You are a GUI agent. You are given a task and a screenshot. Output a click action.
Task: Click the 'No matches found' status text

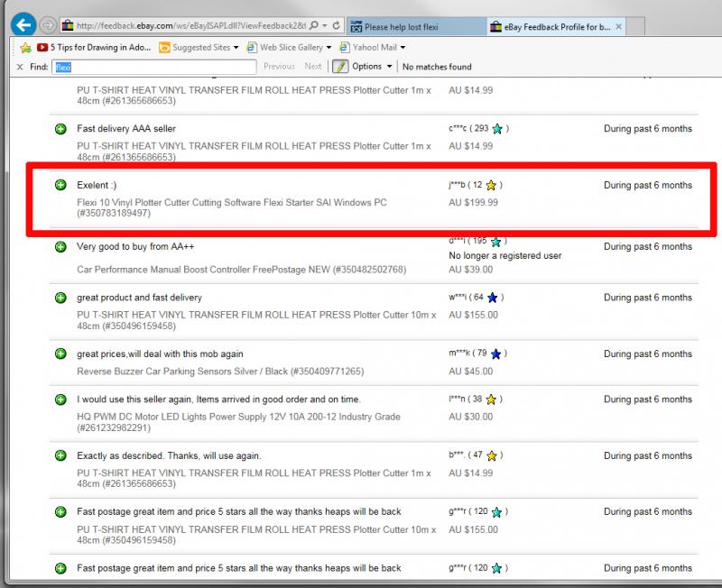[x=437, y=67]
